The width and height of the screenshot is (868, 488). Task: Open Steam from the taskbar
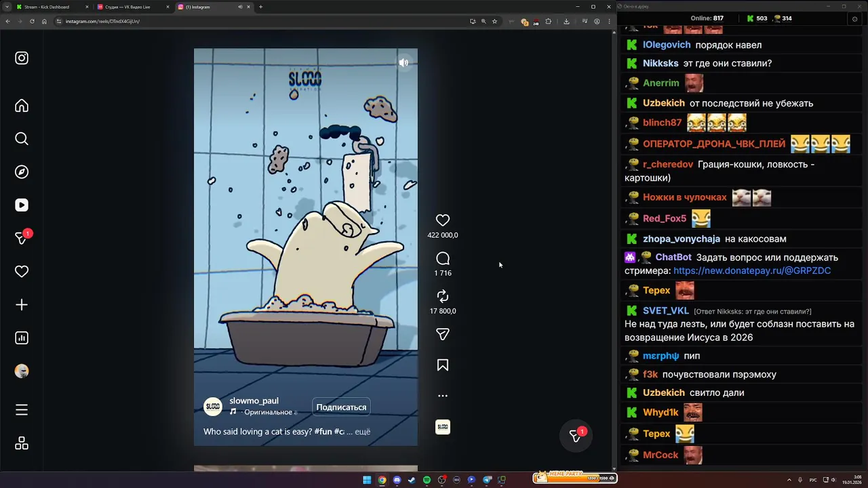[412, 480]
